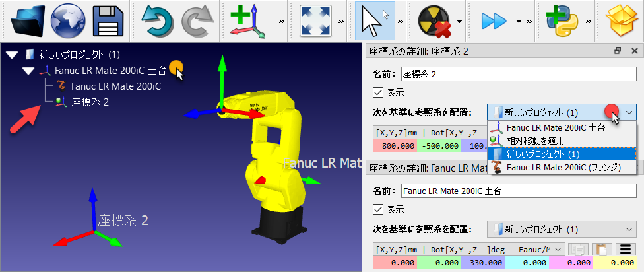Toggle 表示 checkbox for 座標系 2

click(x=377, y=92)
